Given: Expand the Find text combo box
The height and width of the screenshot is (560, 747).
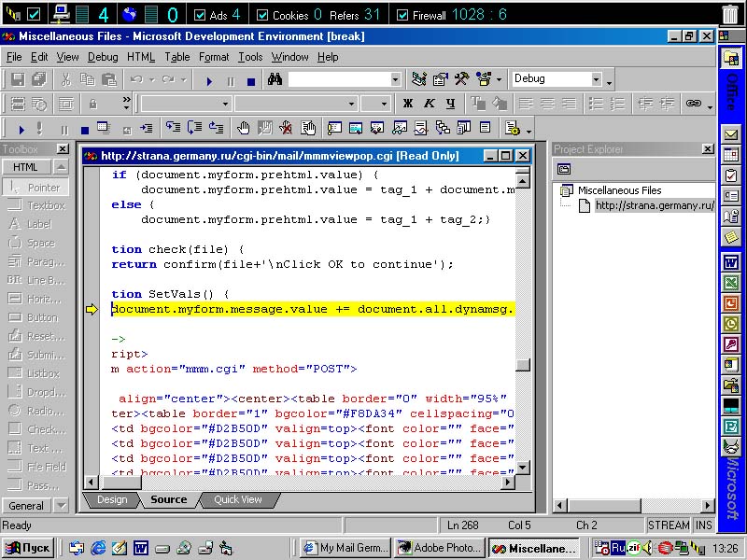Looking at the screenshot, I should coord(394,79).
